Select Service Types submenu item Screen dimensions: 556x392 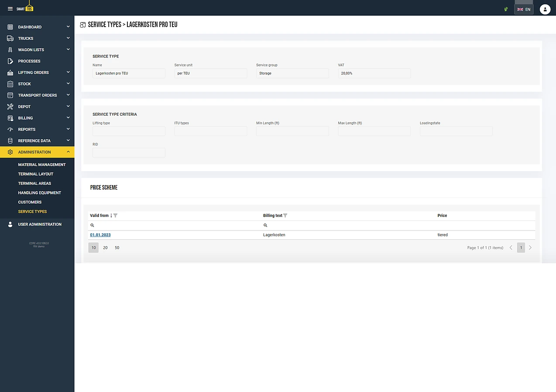click(32, 212)
